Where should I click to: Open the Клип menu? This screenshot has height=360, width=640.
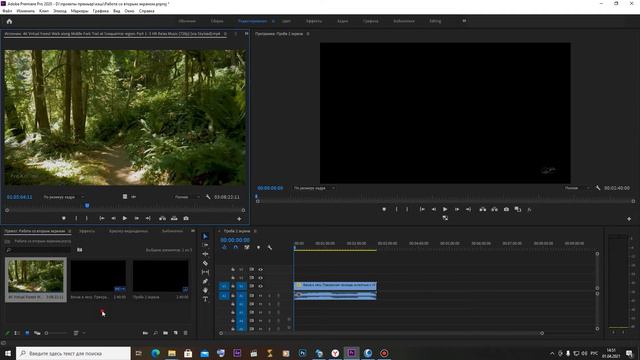tap(44, 11)
